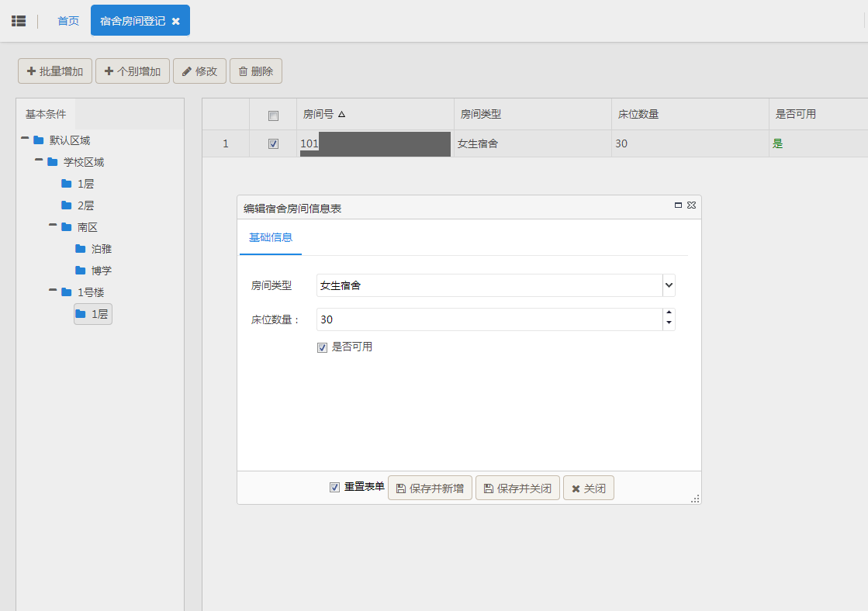868x611 pixels.
Task: Click the folder icon beside 1号楼
Action: 67,292
